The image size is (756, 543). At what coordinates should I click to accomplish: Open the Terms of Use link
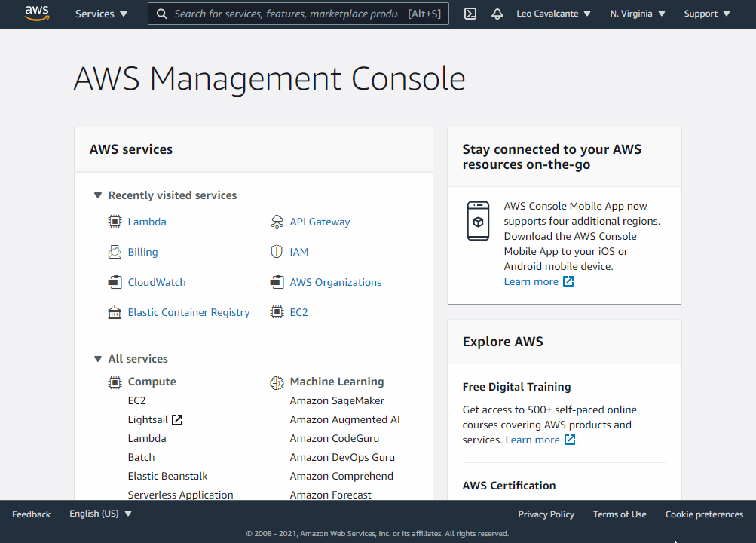[x=620, y=514]
